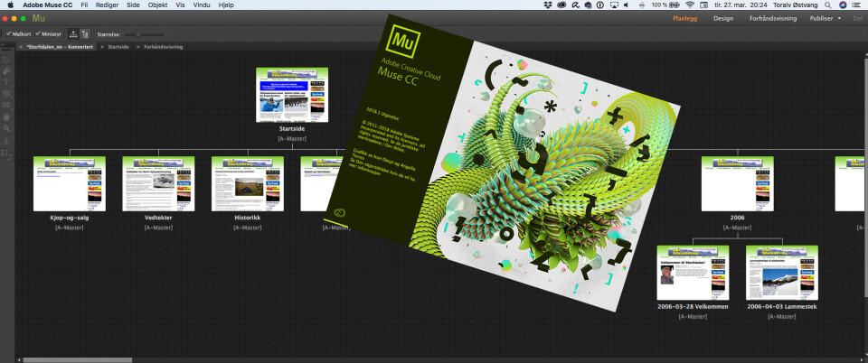Close the Forhåndsvisning document tab
Screen dimensions: 868x363
(138, 47)
